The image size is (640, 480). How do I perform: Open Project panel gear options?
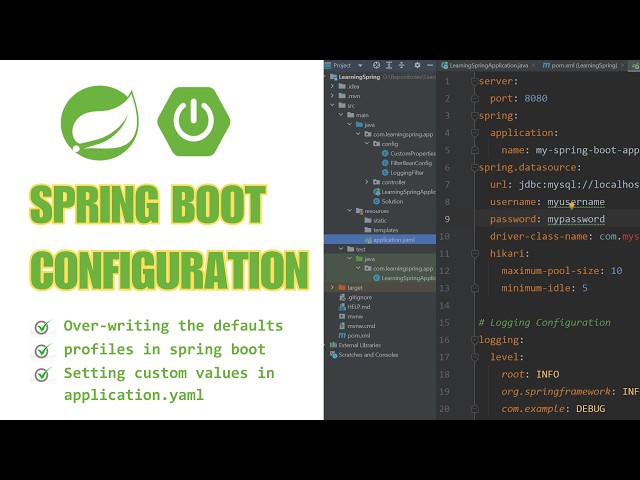[x=417, y=65]
